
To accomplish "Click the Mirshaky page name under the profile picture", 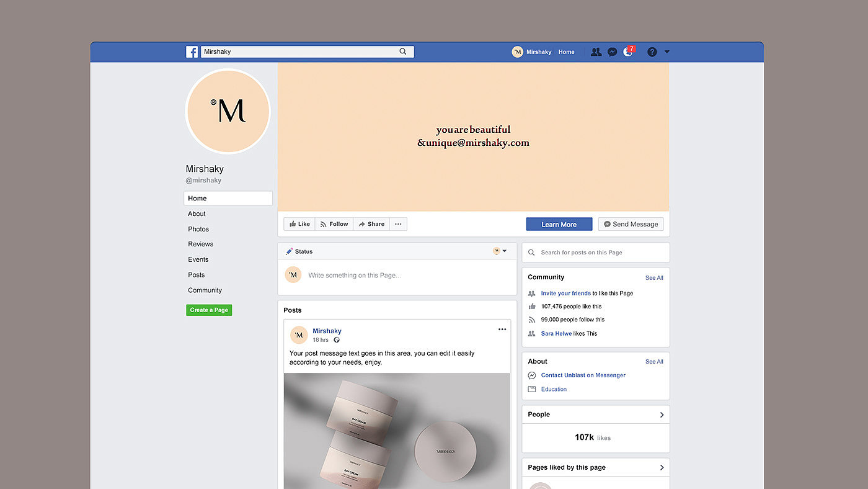I will click(205, 169).
